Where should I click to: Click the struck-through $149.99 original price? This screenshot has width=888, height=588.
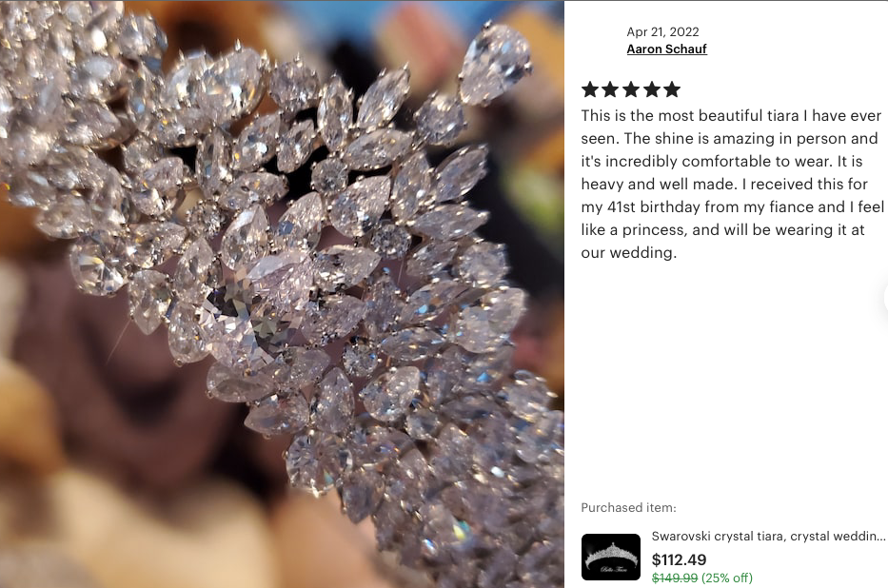675,578
